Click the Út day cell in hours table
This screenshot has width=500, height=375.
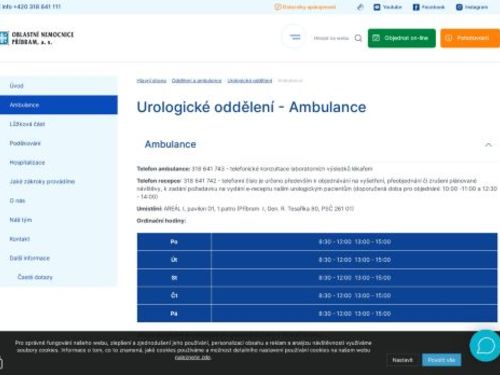(x=174, y=260)
